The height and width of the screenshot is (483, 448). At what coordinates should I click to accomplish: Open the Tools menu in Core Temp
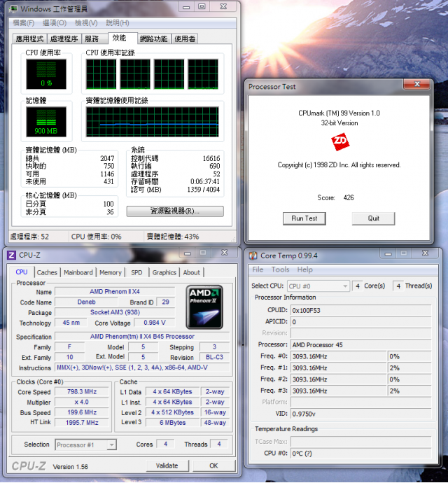pyautogui.click(x=280, y=269)
